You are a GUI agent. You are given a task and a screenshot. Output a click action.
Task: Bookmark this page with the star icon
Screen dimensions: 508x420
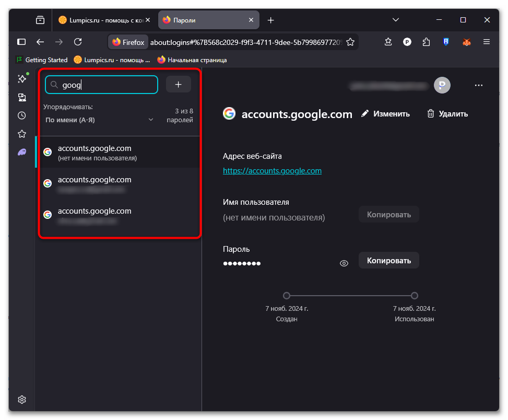[x=350, y=42]
